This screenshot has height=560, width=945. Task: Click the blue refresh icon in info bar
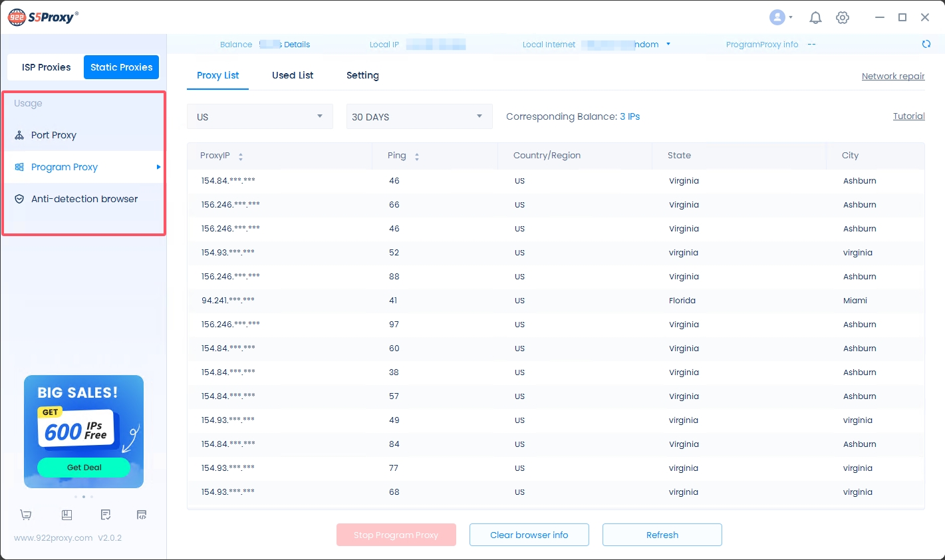coord(926,45)
